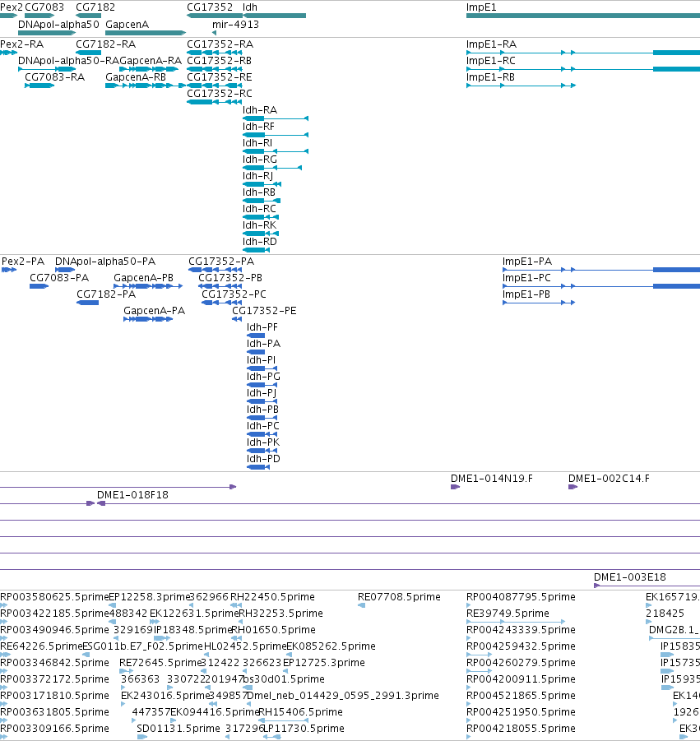The image size is (700, 741).
Task: Open transcript CG17352-RC
Action: 220,94
